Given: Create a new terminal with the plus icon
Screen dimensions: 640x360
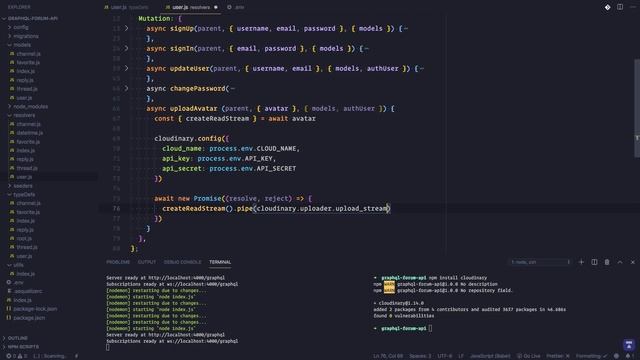Looking at the screenshot, I should pyautogui.click(x=581, y=262).
